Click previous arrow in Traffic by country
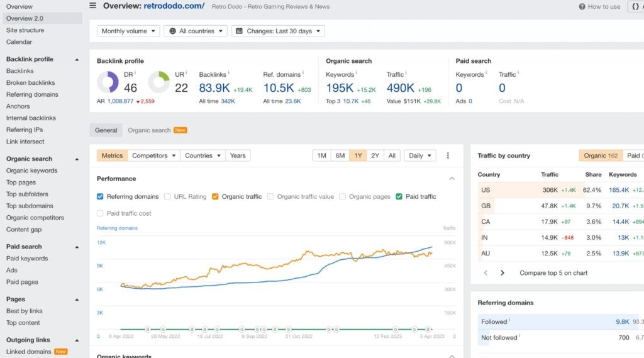Viewport: 644px width, 358px height. pyautogui.click(x=486, y=273)
